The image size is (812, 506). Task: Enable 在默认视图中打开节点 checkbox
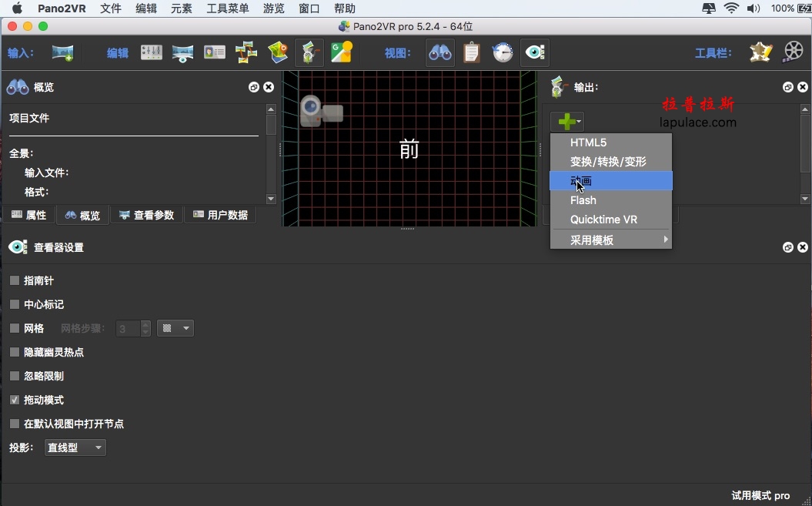(x=15, y=424)
